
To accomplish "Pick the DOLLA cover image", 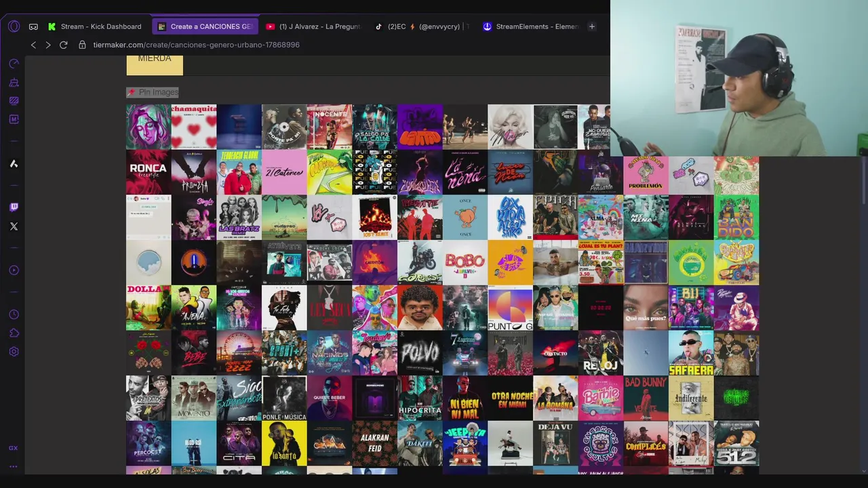I will (149, 308).
